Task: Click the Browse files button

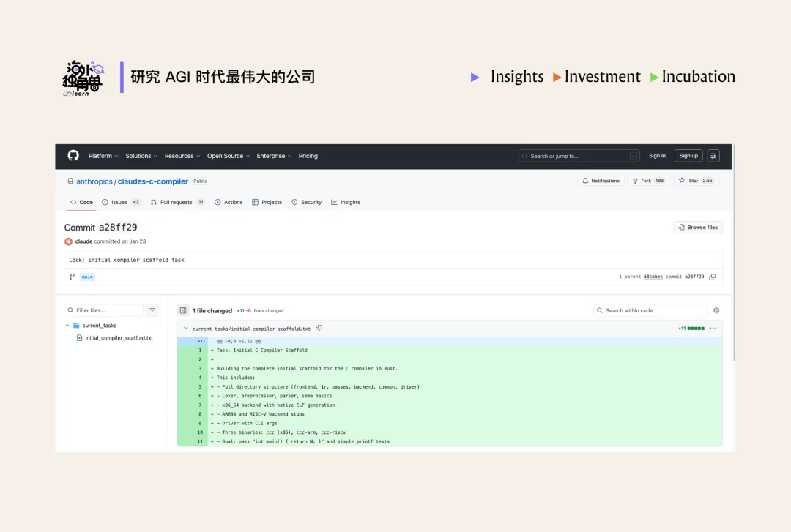Action: (697, 227)
